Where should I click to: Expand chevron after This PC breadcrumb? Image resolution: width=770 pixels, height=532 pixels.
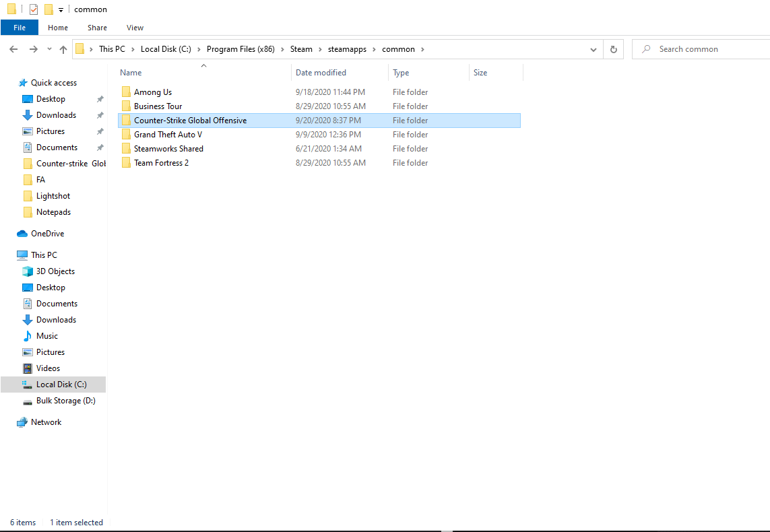coord(133,49)
